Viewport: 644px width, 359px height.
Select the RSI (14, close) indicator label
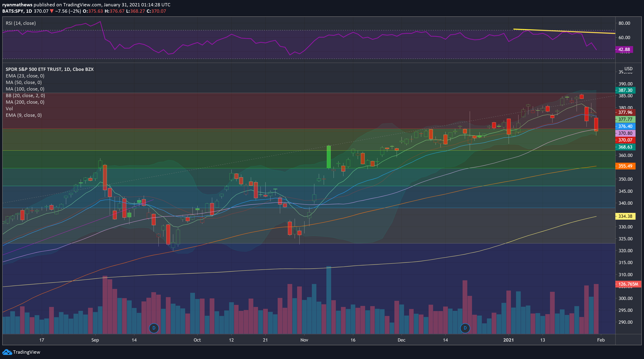(21, 23)
